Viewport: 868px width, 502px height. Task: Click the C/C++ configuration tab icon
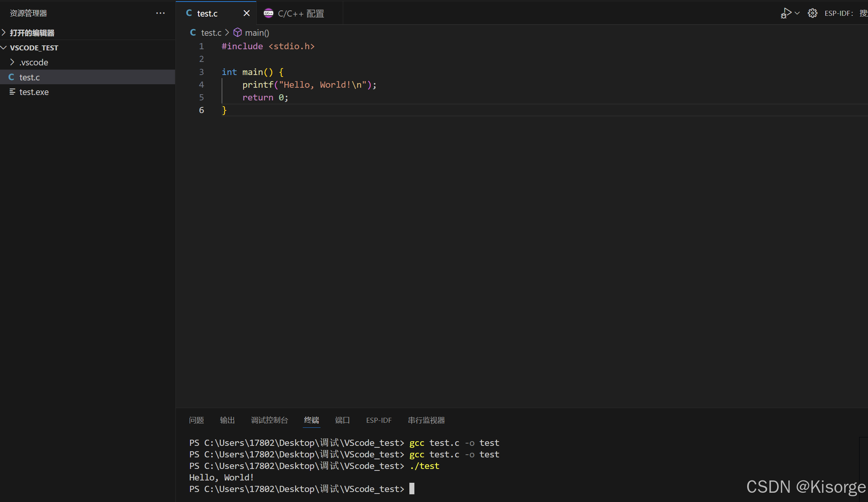click(269, 13)
